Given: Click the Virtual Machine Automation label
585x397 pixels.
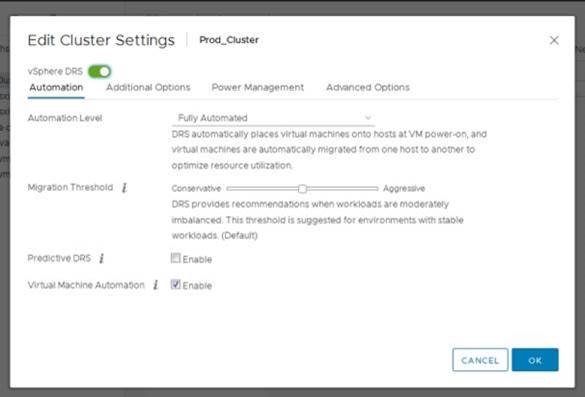Looking at the screenshot, I should (x=86, y=285).
